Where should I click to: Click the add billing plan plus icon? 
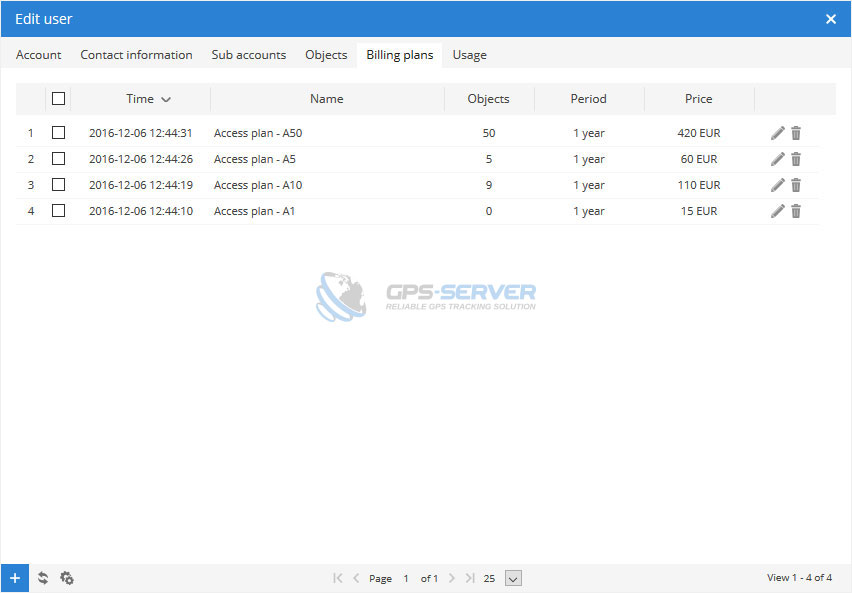pos(14,578)
